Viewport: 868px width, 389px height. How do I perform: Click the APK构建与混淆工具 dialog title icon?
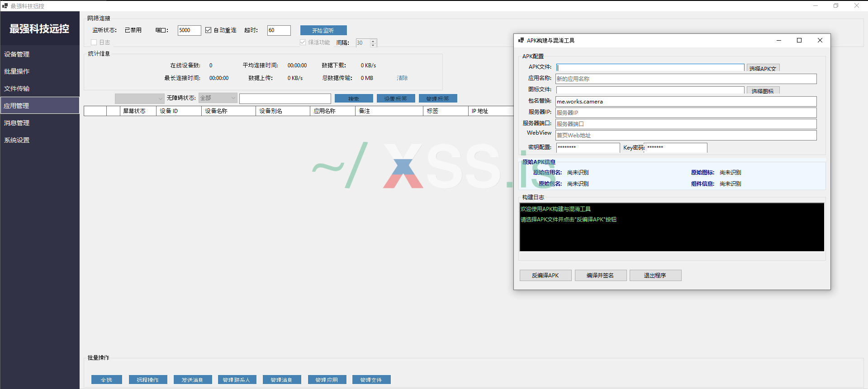(x=521, y=40)
